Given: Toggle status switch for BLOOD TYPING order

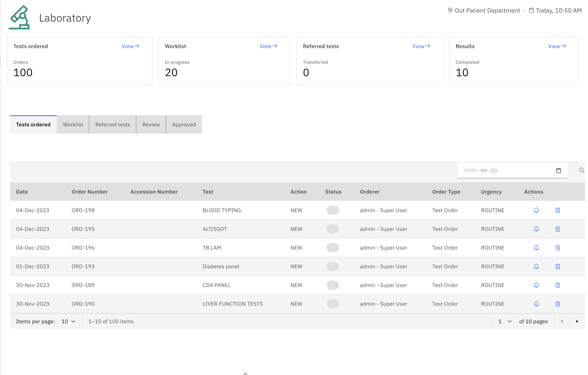Looking at the screenshot, I should point(333,210).
